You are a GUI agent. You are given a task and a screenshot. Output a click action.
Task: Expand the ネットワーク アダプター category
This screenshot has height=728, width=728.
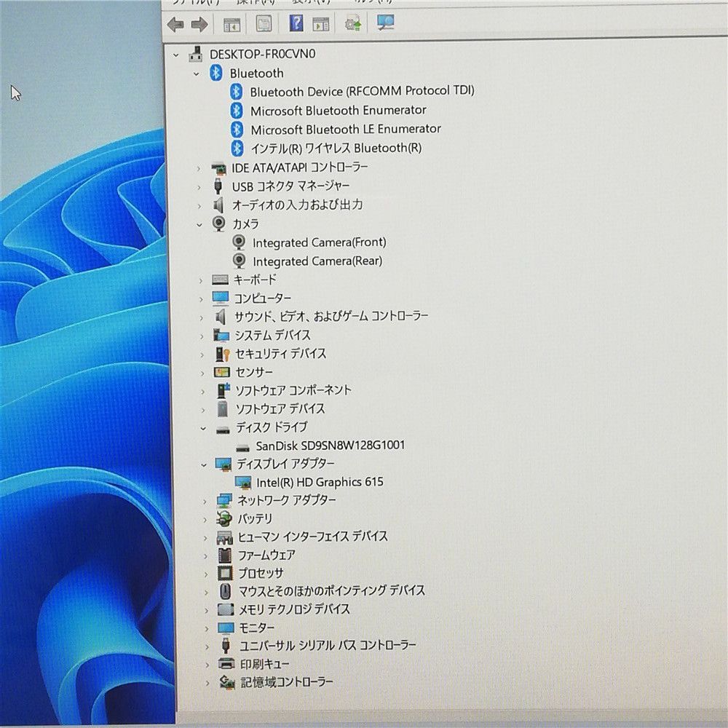click(x=205, y=501)
